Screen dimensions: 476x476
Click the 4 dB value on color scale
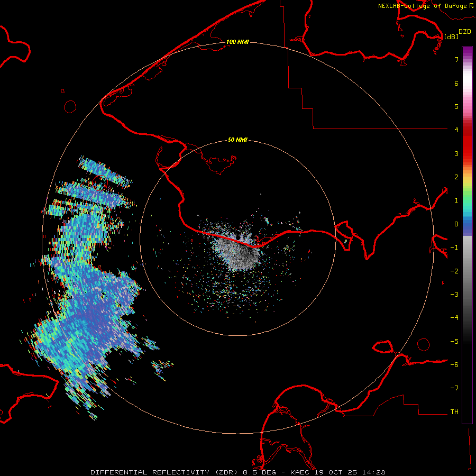(x=456, y=130)
